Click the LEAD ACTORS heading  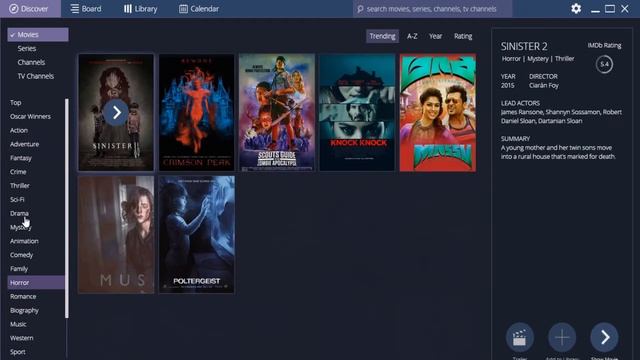520,103
